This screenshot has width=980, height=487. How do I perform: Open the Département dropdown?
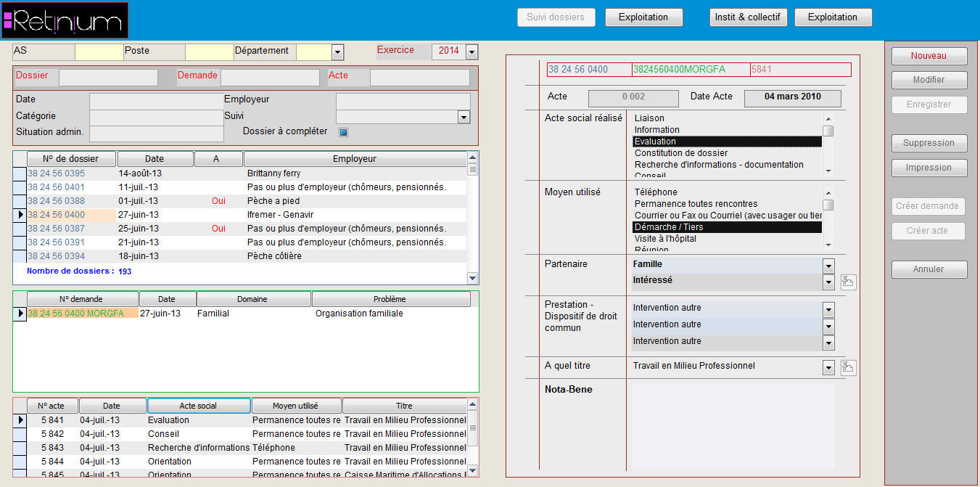337,52
